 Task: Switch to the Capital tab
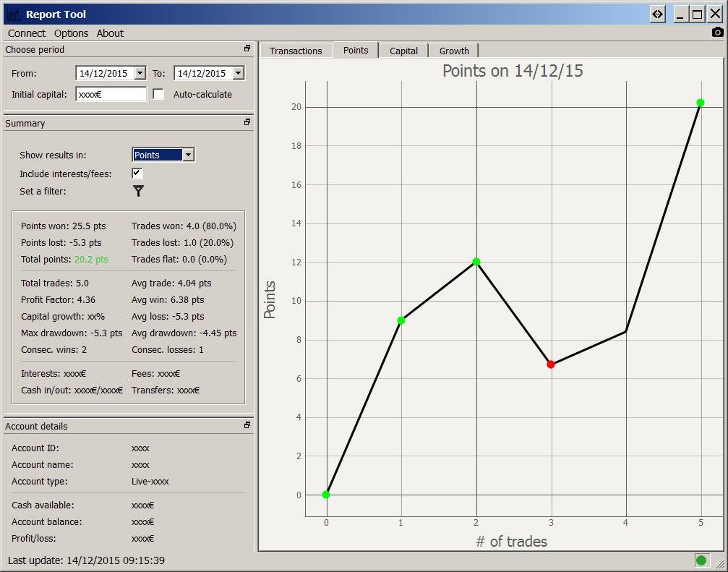[403, 51]
